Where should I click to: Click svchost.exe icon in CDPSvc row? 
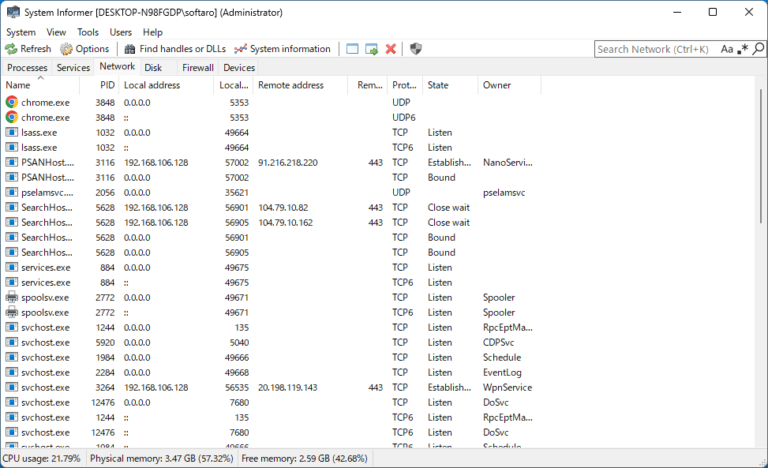coord(12,342)
